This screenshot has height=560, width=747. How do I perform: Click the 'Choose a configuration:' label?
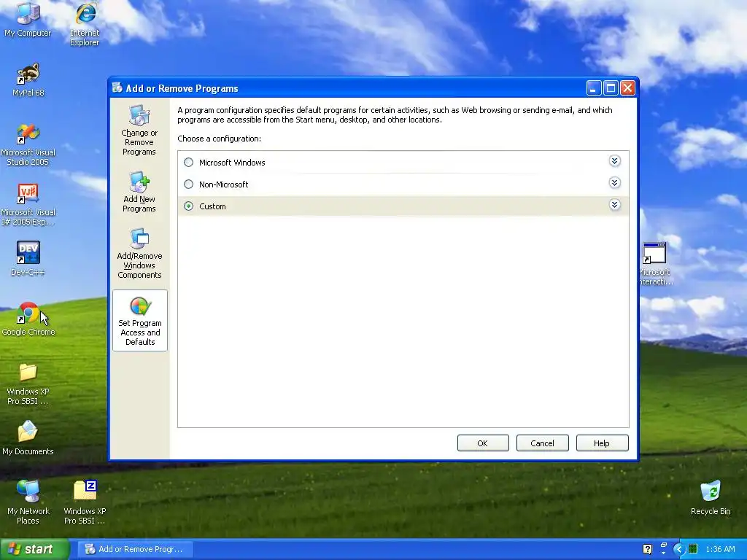(x=219, y=139)
